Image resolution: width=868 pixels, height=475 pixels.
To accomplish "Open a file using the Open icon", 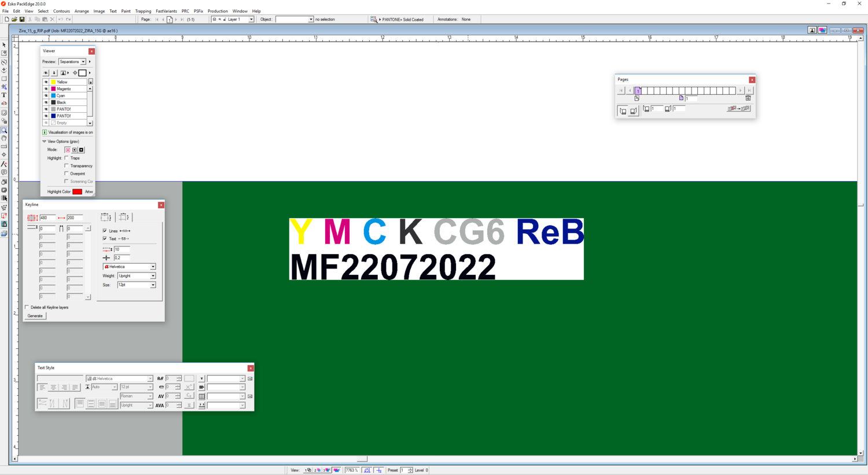I will pyautogui.click(x=14, y=19).
